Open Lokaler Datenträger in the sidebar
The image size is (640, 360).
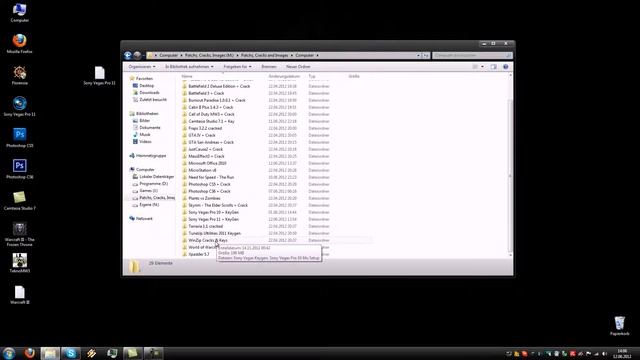(x=153, y=177)
